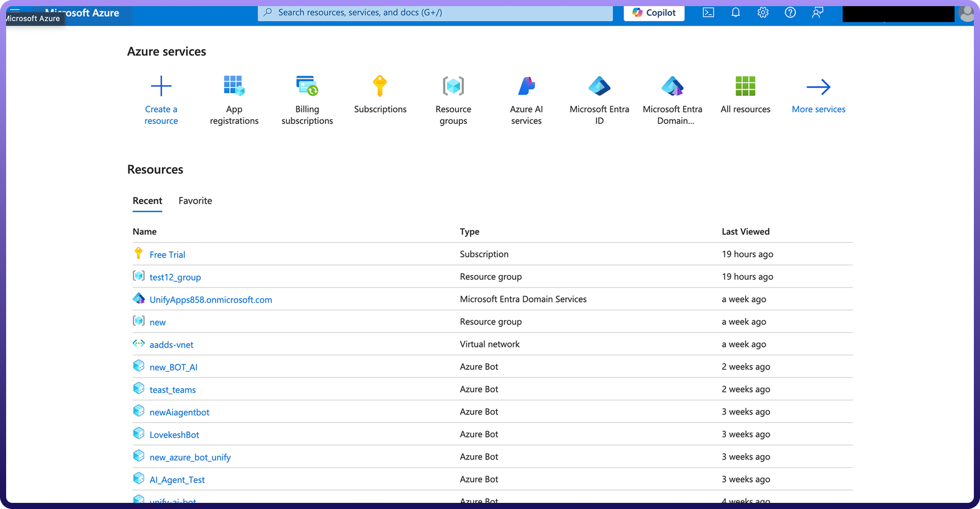The height and width of the screenshot is (509, 980).
Task: Click the AI_Agent_Test bot icon
Action: tap(139, 478)
